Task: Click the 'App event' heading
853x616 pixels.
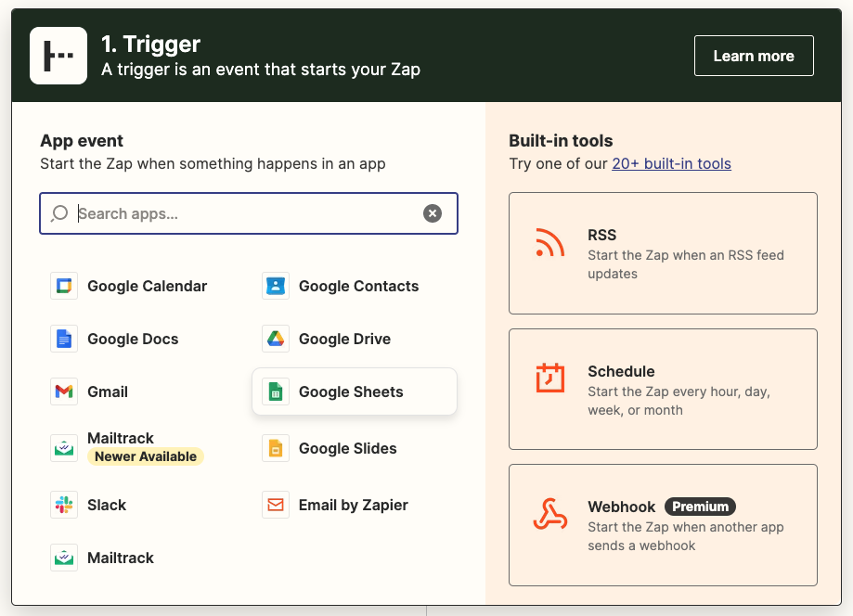Action: click(x=82, y=141)
